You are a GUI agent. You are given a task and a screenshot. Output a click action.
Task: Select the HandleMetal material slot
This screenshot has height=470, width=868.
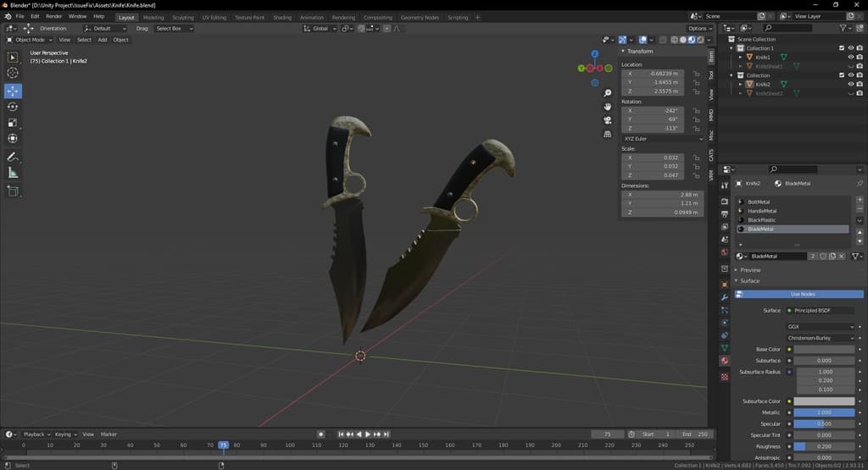(763, 211)
